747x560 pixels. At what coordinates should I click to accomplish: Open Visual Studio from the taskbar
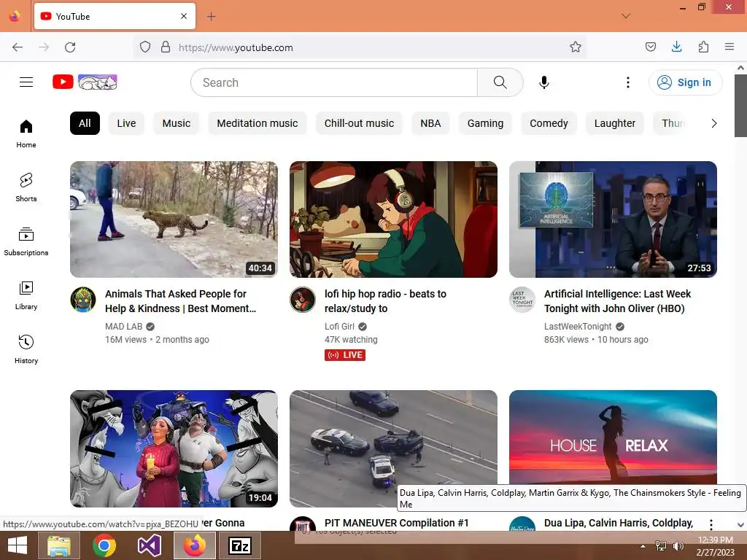tap(149, 545)
